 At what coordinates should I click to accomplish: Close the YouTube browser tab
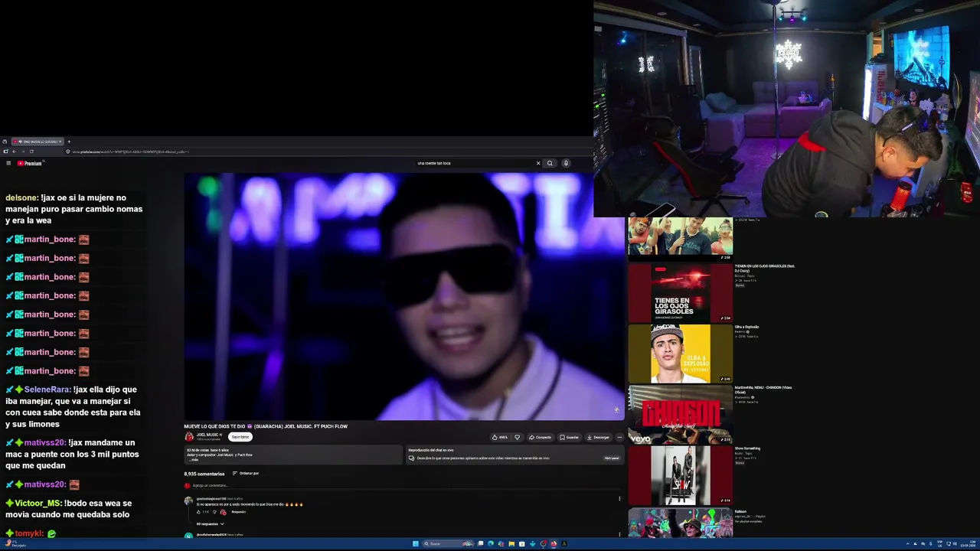tap(60, 142)
